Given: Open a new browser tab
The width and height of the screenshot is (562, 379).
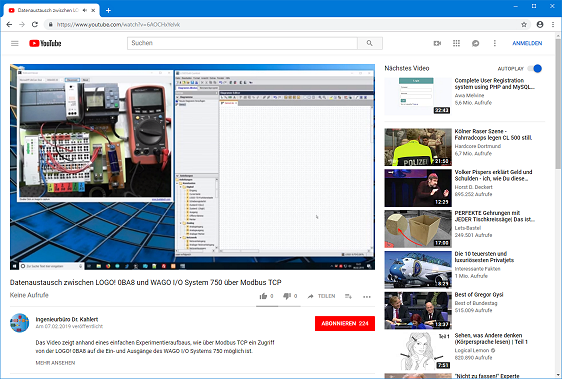Looking at the screenshot, I should (x=108, y=10).
